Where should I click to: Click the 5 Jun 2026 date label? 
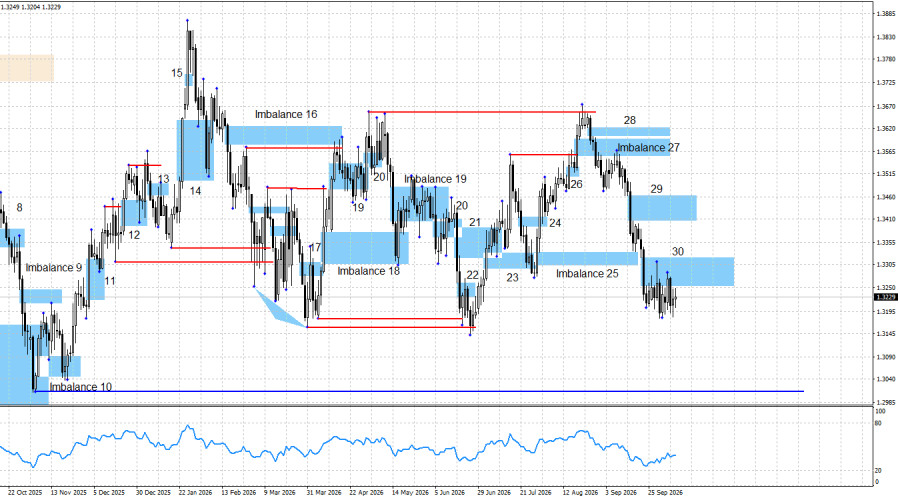(x=449, y=493)
